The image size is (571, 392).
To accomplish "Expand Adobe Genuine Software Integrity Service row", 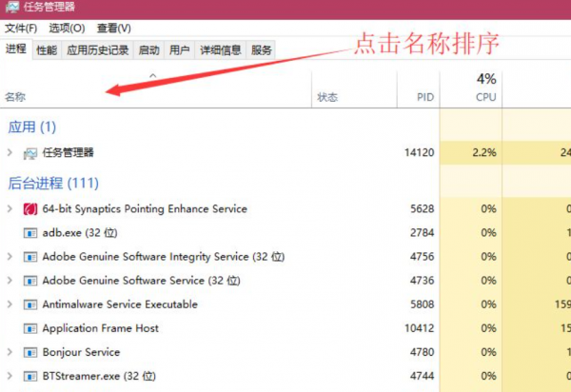I will pos(10,257).
